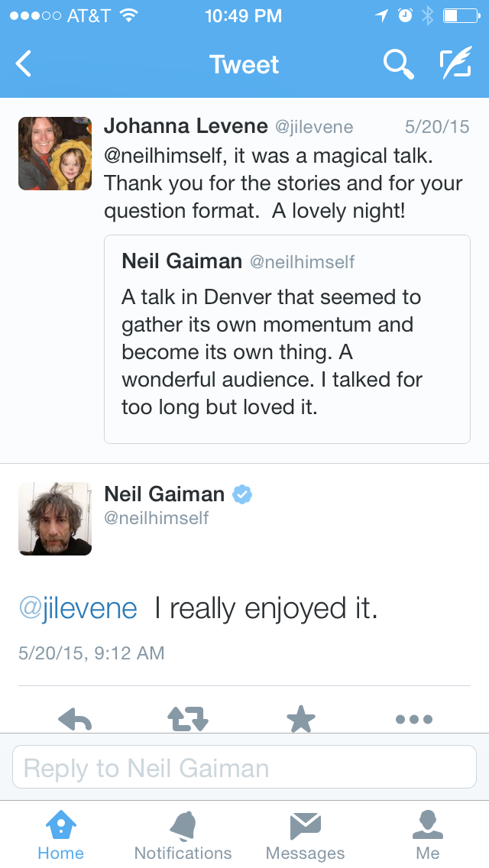Open the @jilevene mention link
The image size is (489, 868).
tap(78, 608)
